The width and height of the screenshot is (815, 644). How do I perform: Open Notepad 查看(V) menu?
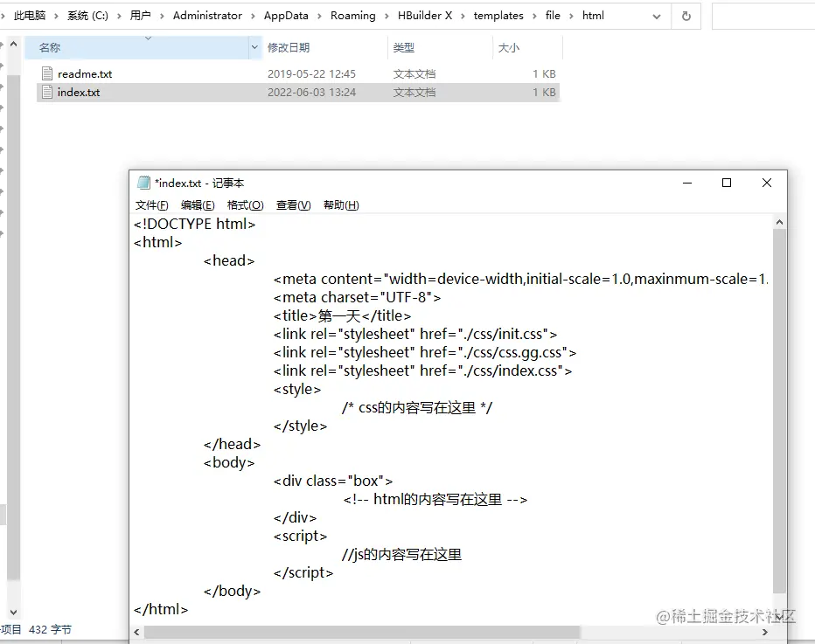(293, 205)
